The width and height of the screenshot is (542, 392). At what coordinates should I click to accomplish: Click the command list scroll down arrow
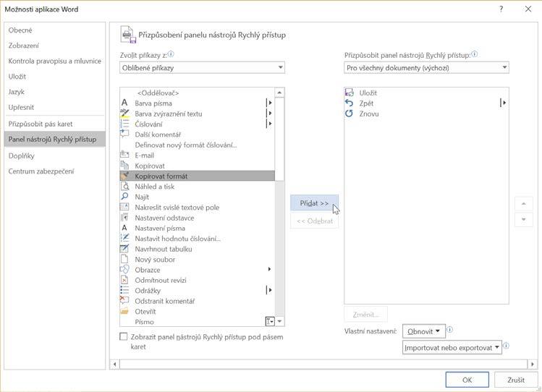pyautogui.click(x=279, y=322)
